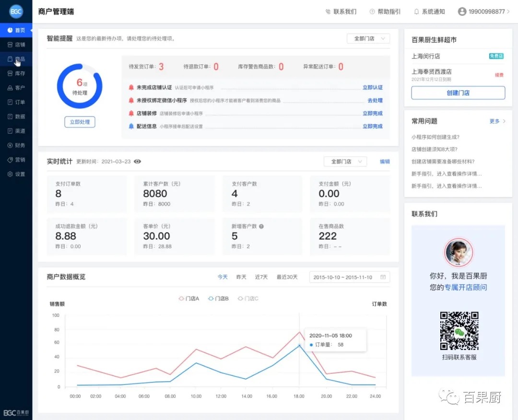Click the 专属开店顾问 link text
This screenshot has width=518, height=420.
click(x=465, y=287)
